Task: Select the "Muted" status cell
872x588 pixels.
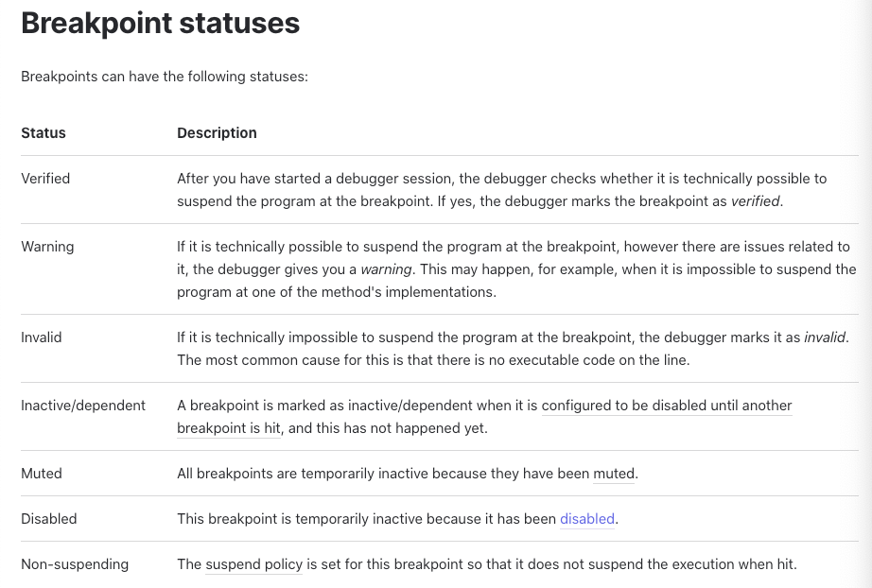Action: pyautogui.click(x=42, y=474)
